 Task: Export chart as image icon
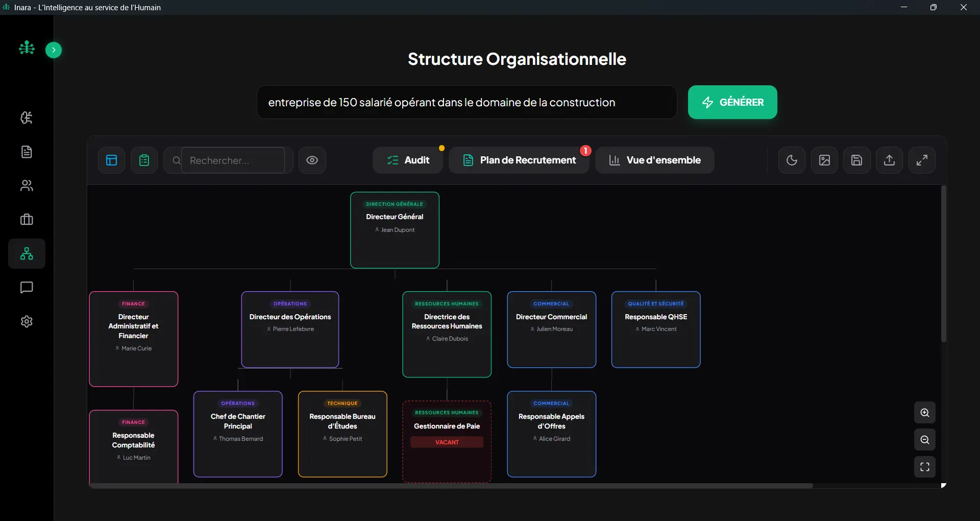point(824,160)
